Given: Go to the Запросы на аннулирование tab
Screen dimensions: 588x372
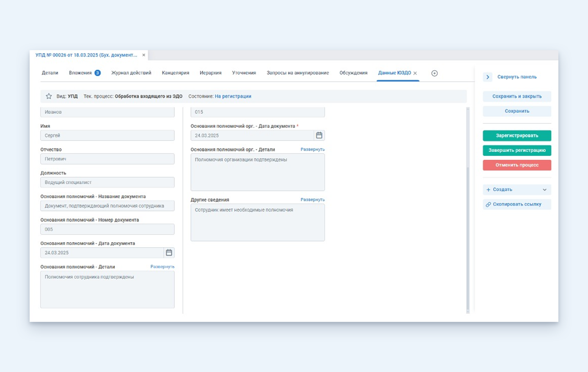Looking at the screenshot, I should (x=297, y=73).
